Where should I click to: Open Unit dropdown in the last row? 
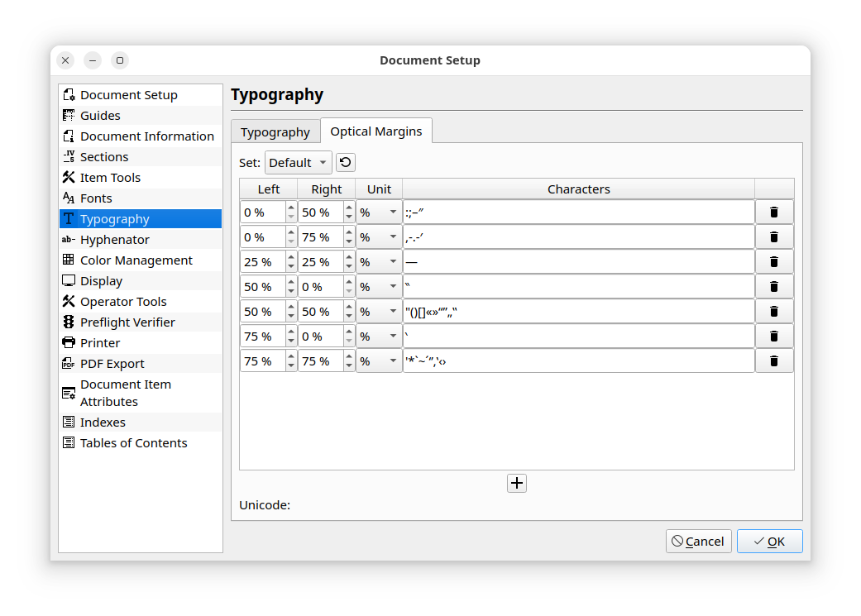(x=379, y=361)
